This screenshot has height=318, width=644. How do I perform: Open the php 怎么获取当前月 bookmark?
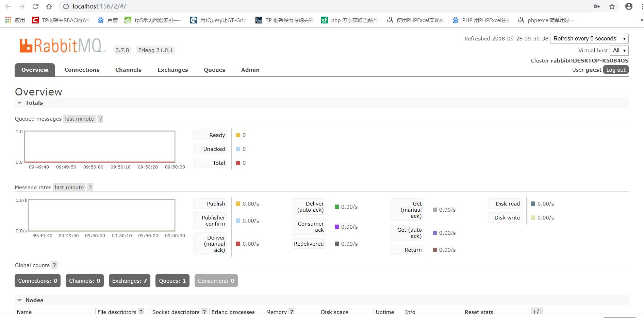[350, 20]
